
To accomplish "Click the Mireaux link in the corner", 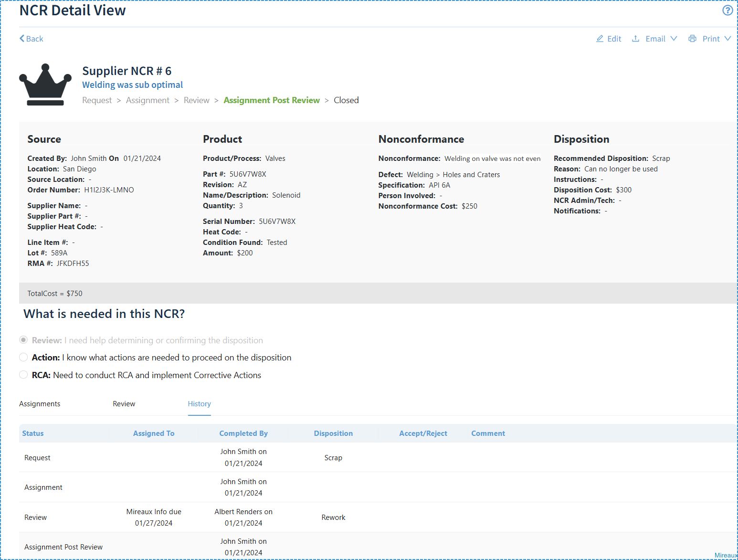I will click(726, 555).
